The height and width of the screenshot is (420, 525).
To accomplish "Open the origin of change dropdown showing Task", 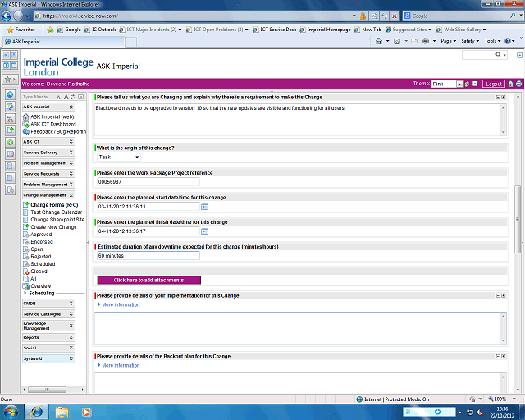I will (118, 157).
